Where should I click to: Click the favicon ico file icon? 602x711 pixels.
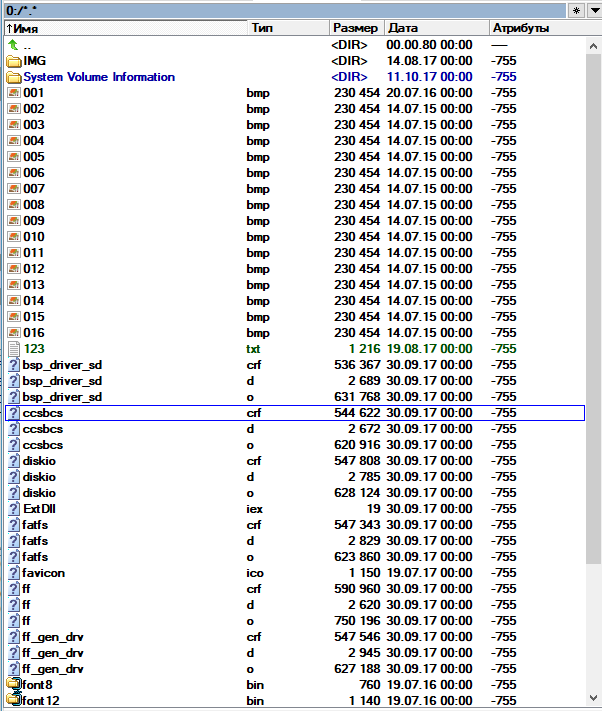pos(14,573)
